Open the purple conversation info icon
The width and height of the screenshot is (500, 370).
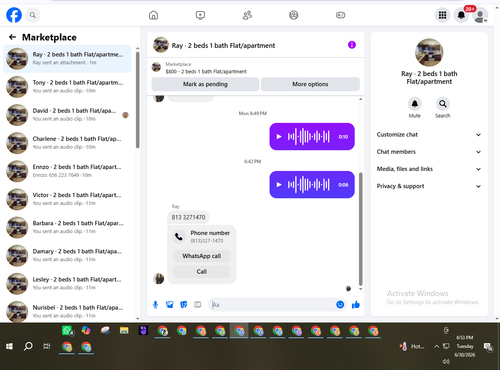coord(352,45)
